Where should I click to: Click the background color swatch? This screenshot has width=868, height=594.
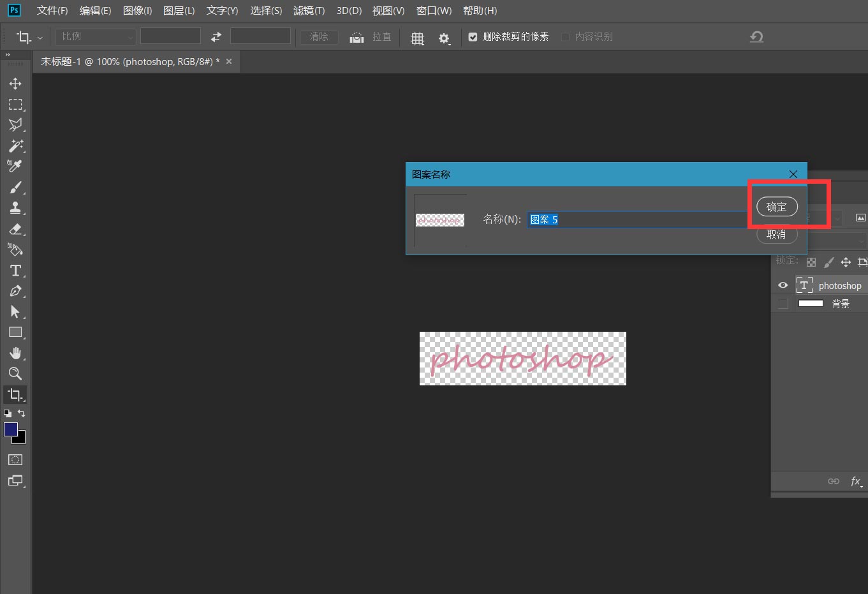coord(21,439)
